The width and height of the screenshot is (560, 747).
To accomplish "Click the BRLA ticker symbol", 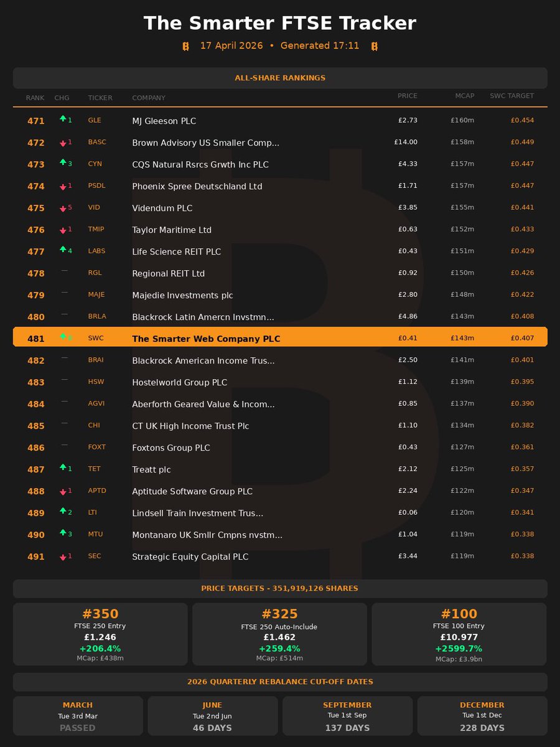I will [97, 316].
